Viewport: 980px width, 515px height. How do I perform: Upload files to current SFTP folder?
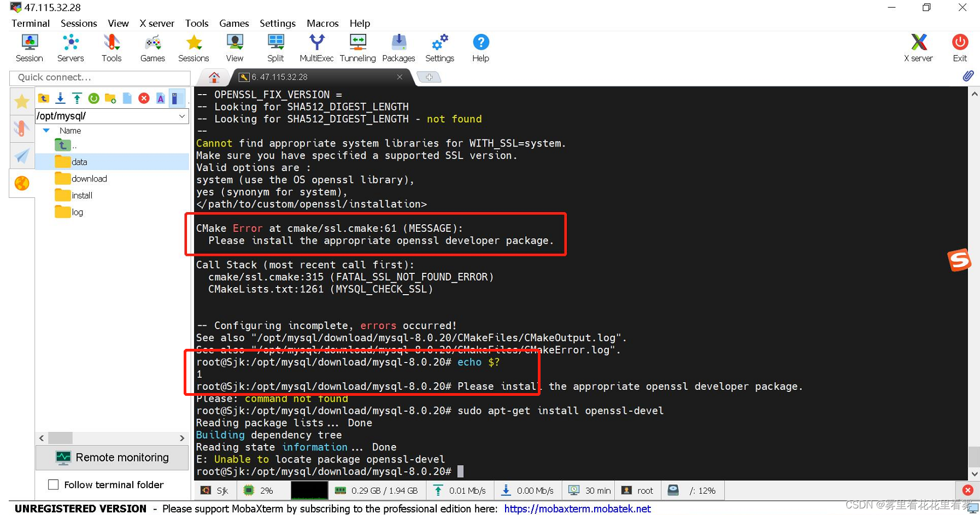point(77,98)
